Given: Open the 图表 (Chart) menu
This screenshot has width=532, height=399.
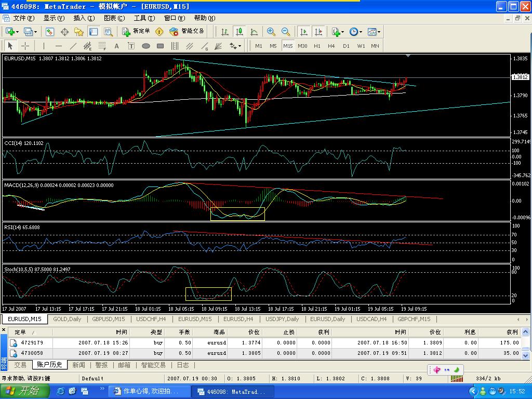Looking at the screenshot, I should click(114, 18).
